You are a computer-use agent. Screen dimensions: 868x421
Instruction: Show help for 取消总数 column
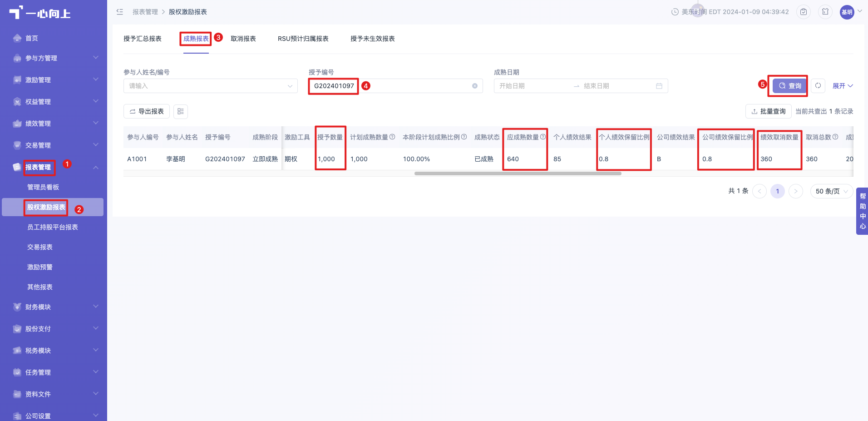[835, 137]
